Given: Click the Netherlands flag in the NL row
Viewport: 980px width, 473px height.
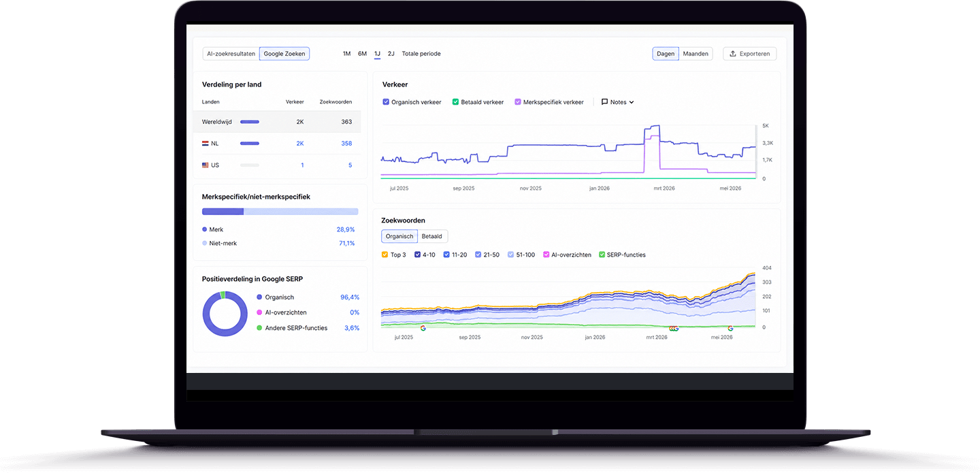Looking at the screenshot, I should [x=206, y=144].
